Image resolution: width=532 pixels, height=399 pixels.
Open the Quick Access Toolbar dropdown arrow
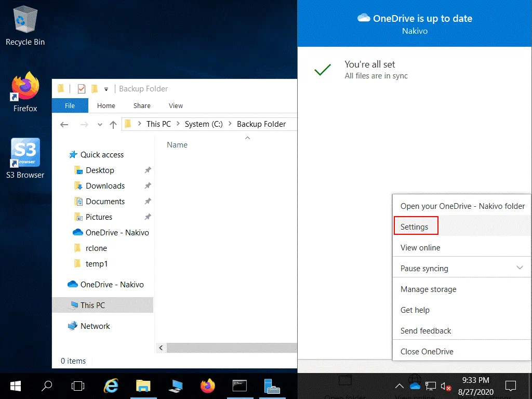(x=106, y=89)
